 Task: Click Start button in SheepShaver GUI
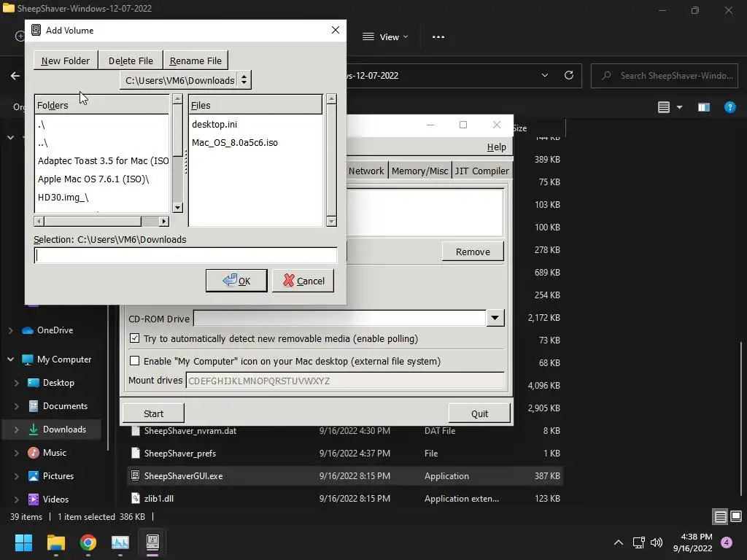pos(153,413)
